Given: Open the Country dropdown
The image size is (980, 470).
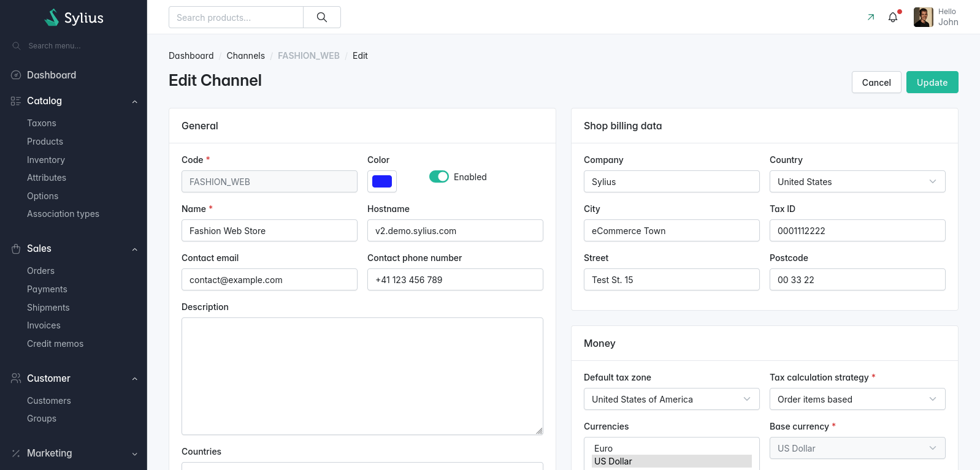Looking at the screenshot, I should pyautogui.click(x=857, y=181).
